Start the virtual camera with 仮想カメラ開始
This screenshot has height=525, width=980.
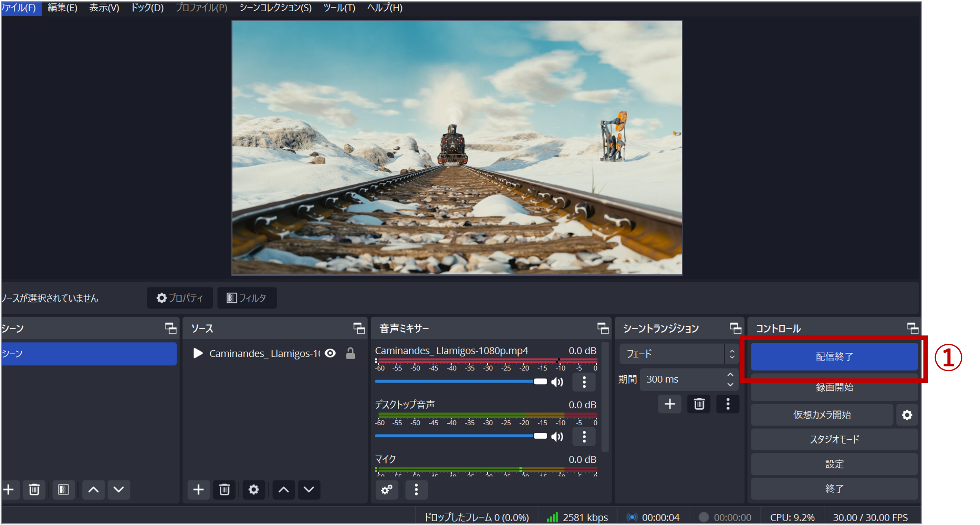[822, 415]
